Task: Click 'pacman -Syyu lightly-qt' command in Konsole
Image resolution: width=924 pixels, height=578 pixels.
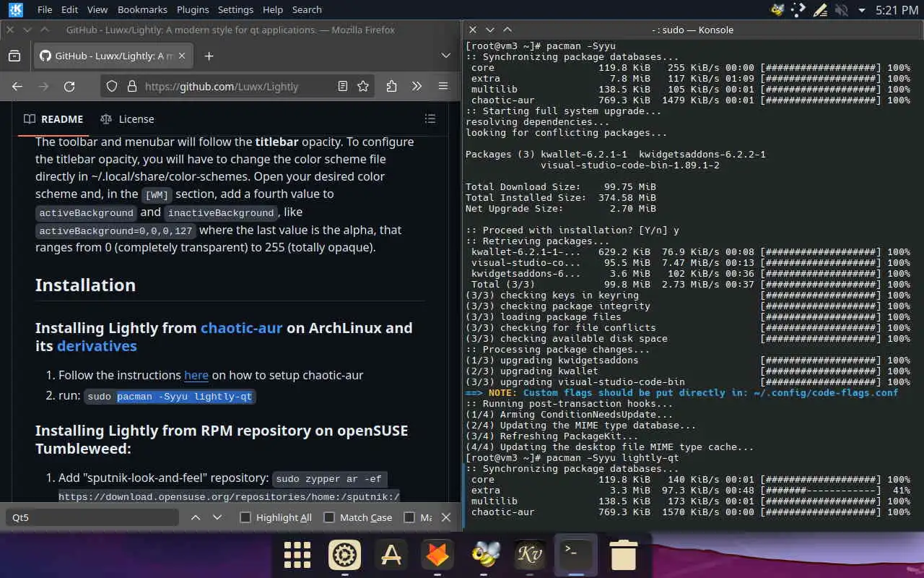Action: 612,457
